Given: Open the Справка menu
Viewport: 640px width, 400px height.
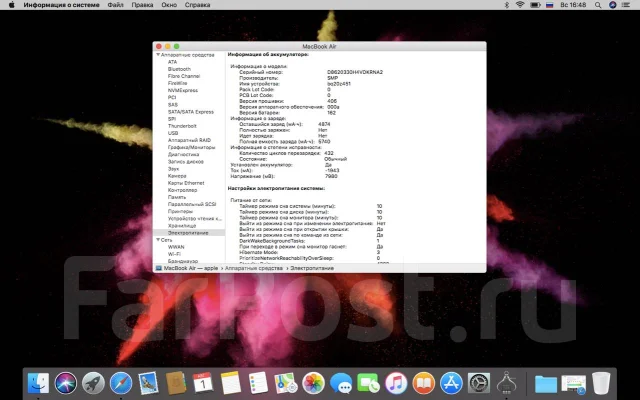Looking at the screenshot, I should (198, 5).
